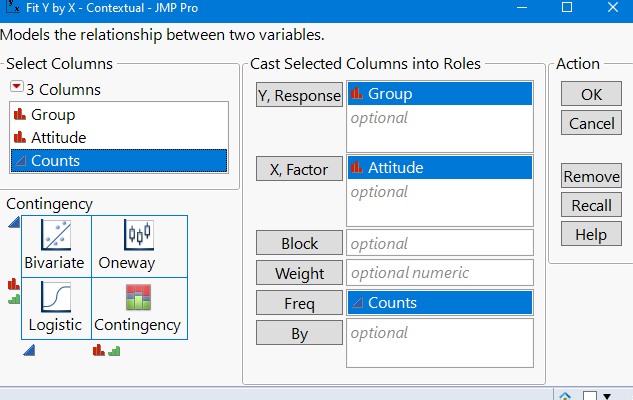Image resolution: width=633 pixels, height=400 pixels.
Task: Click the Weight role button
Action: [299, 273]
